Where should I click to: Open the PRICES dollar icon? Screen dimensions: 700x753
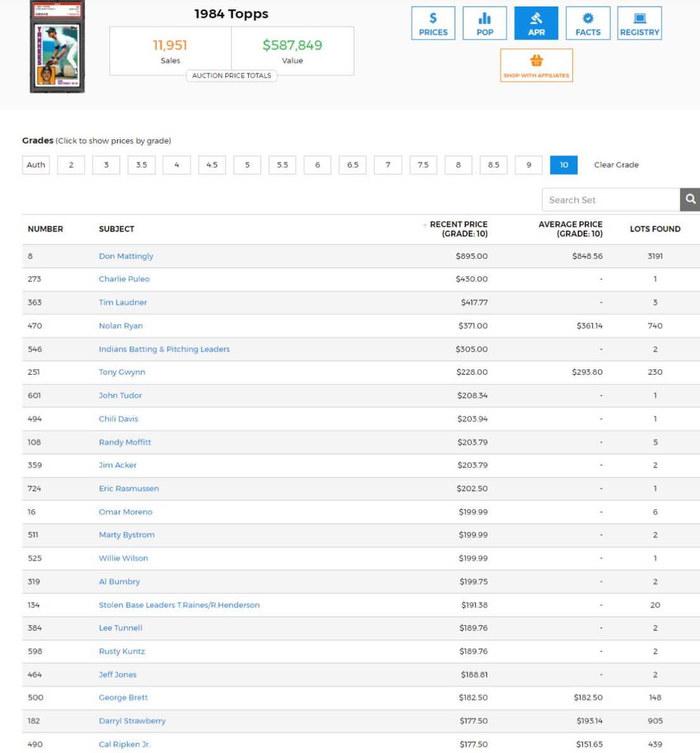[x=433, y=18]
